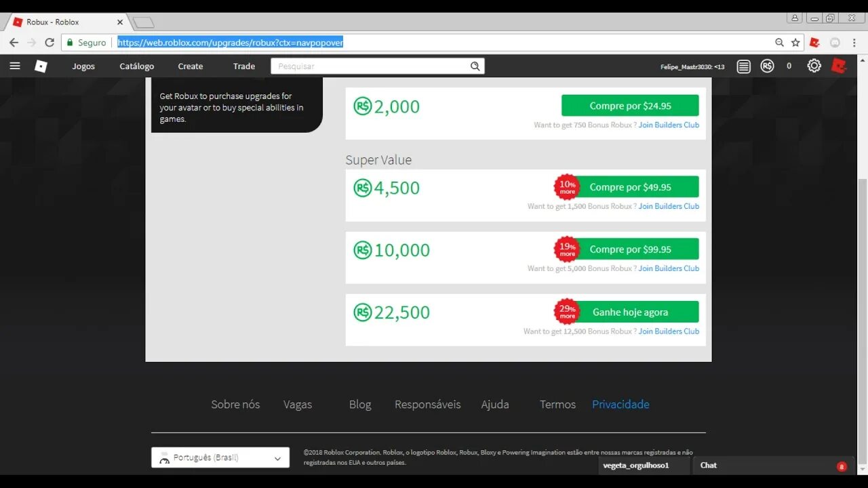Image resolution: width=868 pixels, height=488 pixels.
Task: Bookmark this page with the star icon
Action: point(795,42)
